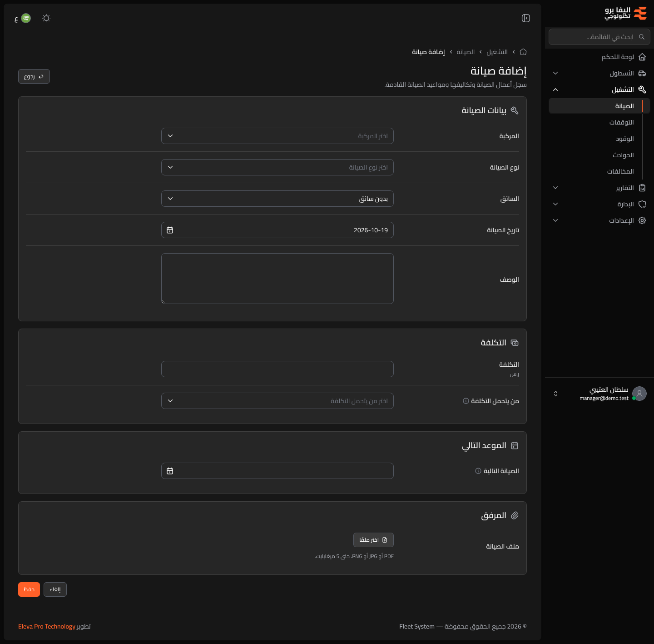Screen dimensions: 654x644
Task: Open لوحة التحكم dashboard
Action: point(599,57)
